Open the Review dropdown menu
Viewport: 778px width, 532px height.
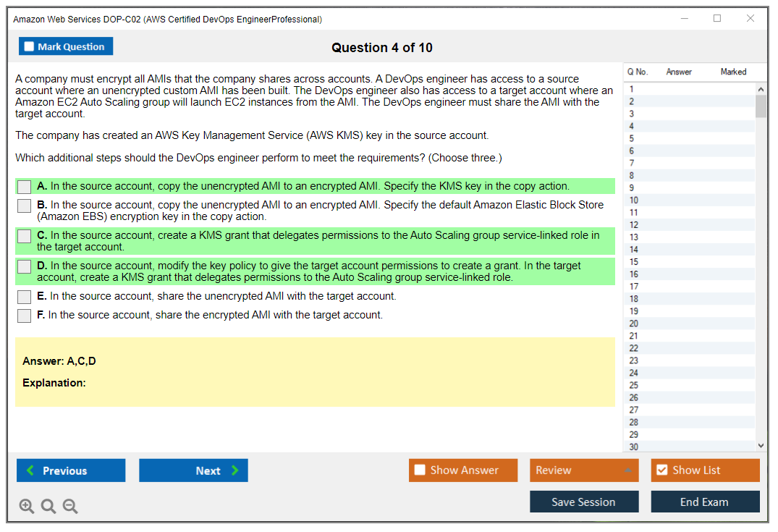click(583, 470)
